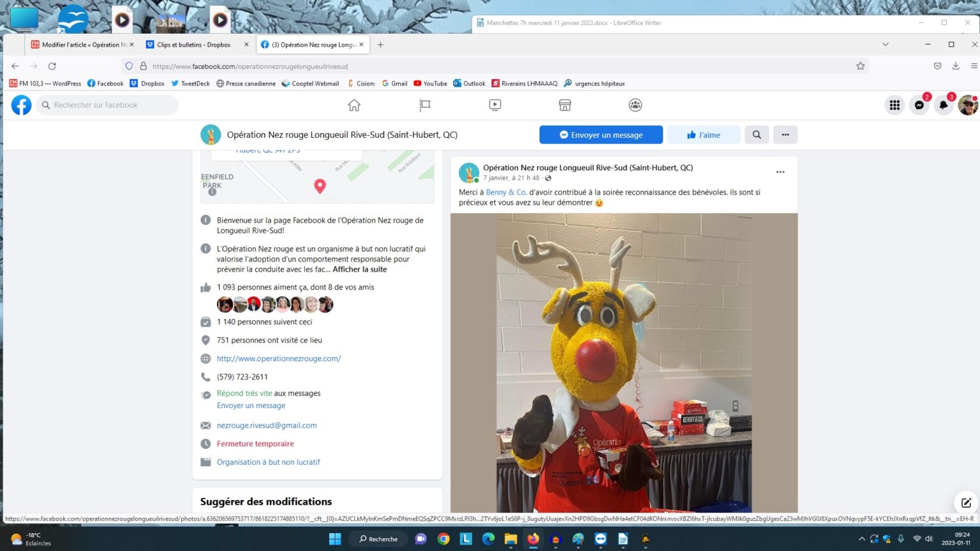980x551 pixels.
Task: Open the Groups icon
Action: (635, 105)
